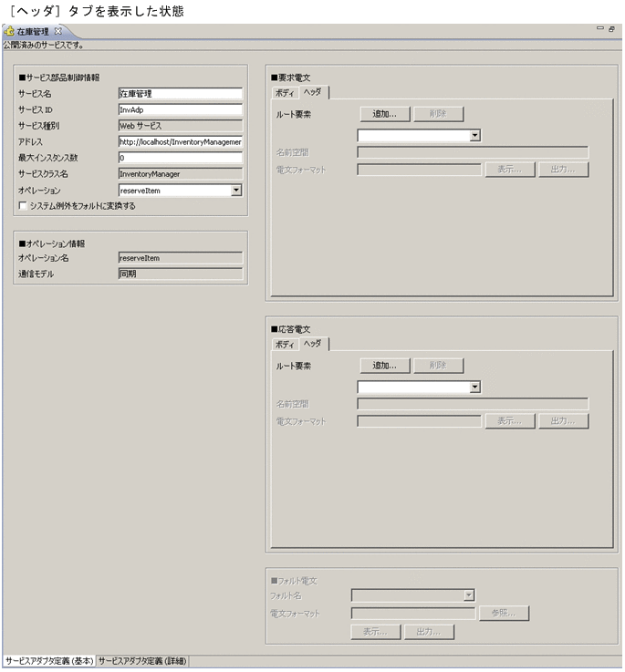
Task: Click 電文フォーマット field in 要求電文
Action: click(419, 170)
